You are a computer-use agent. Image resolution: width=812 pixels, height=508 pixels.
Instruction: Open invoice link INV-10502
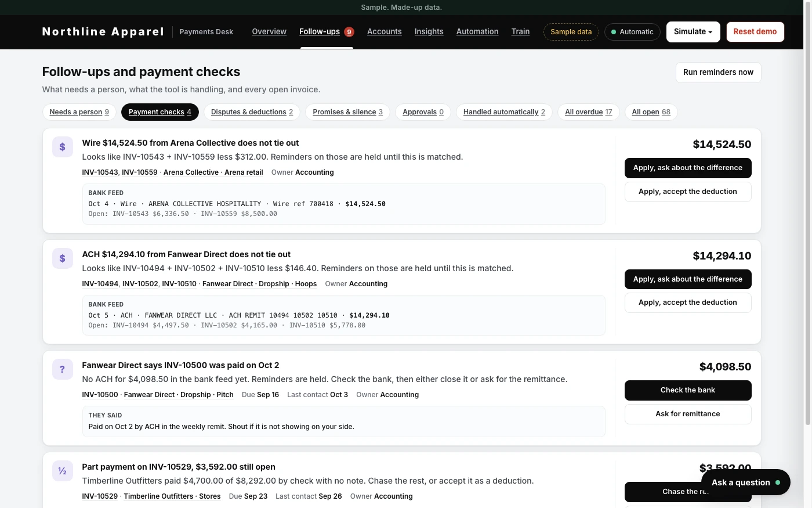coord(140,284)
